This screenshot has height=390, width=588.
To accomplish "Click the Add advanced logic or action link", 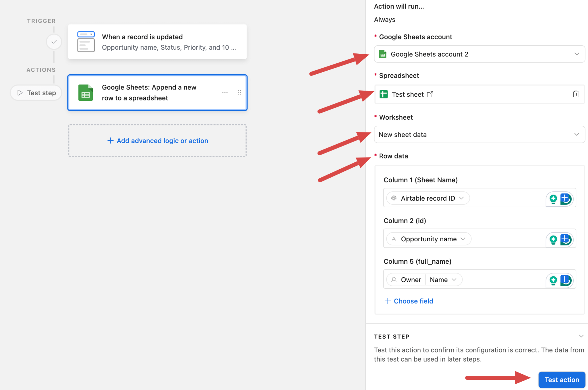I will point(157,141).
